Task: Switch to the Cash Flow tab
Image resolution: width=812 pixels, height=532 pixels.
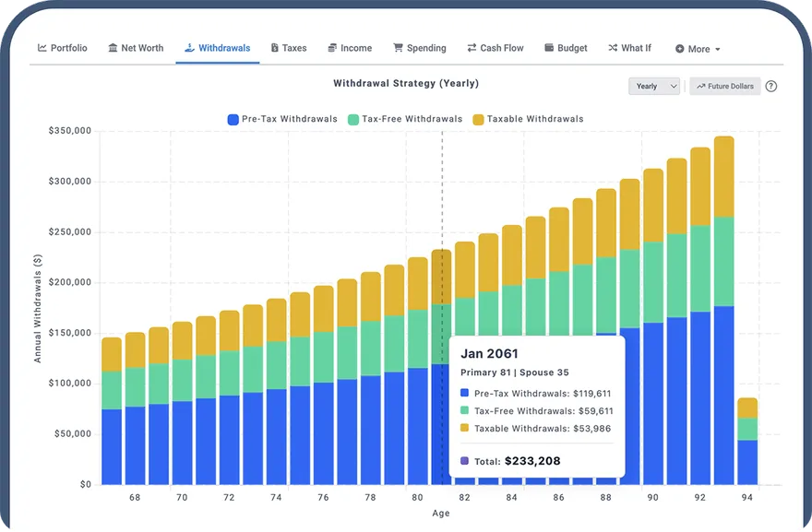Action: click(496, 48)
